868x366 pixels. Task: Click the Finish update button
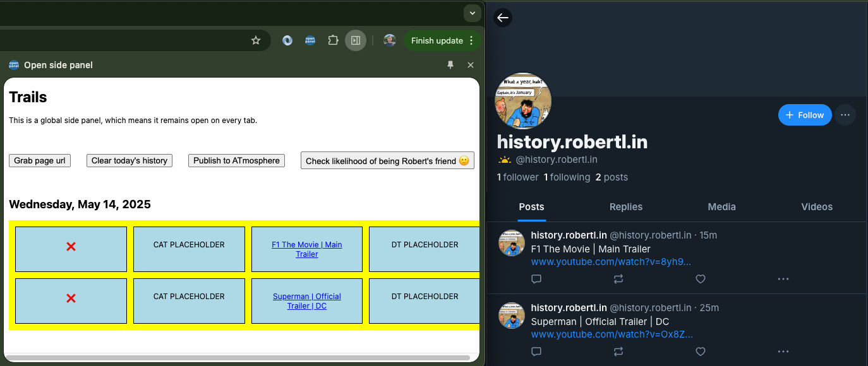(437, 40)
